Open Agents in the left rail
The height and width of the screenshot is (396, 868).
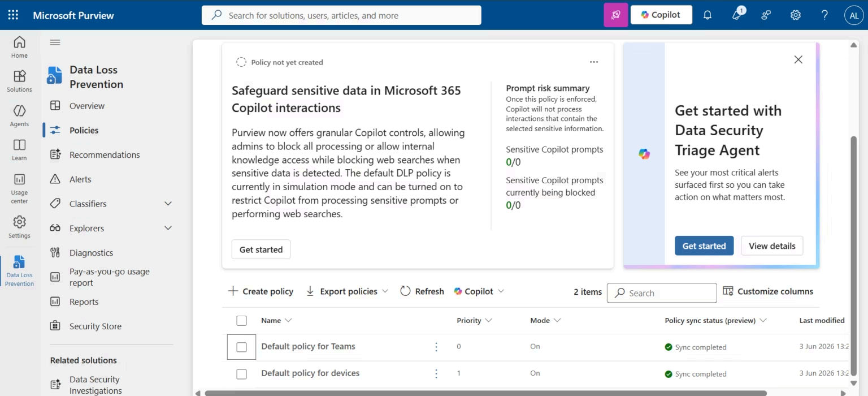pos(19,115)
